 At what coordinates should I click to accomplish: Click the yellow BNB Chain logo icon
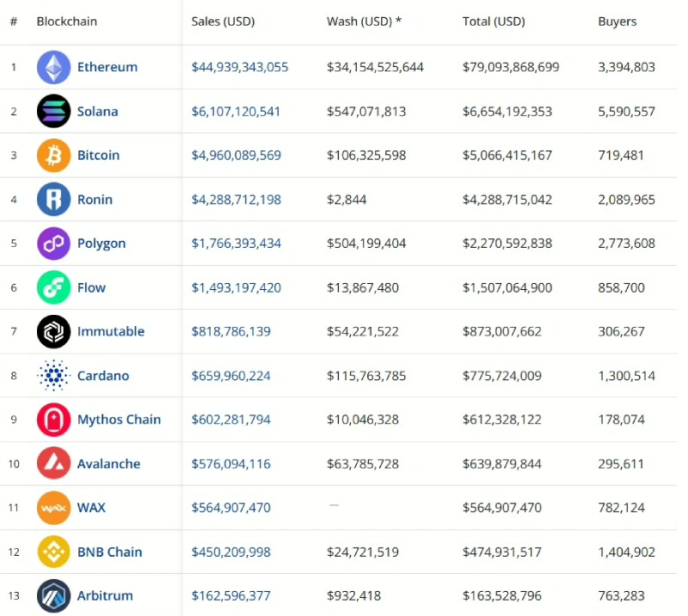[x=53, y=551]
